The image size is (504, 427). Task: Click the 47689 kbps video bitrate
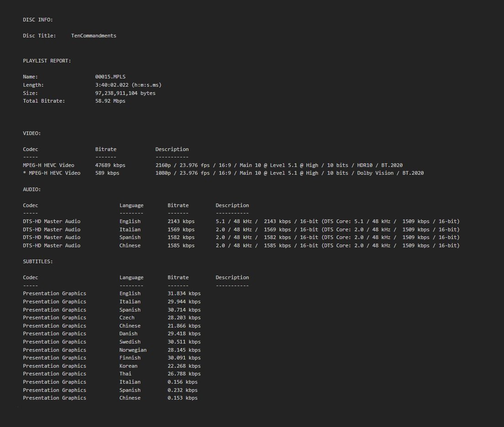tap(110, 165)
